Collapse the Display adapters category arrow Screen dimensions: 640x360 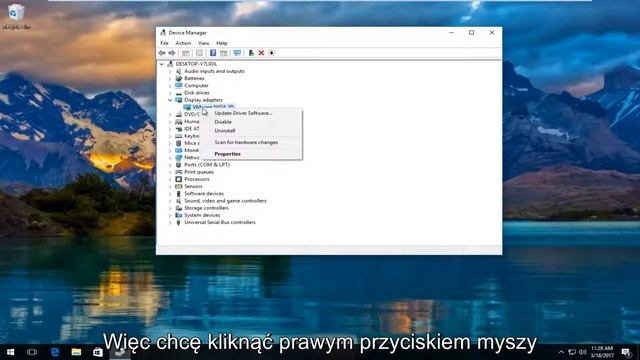tap(170, 100)
